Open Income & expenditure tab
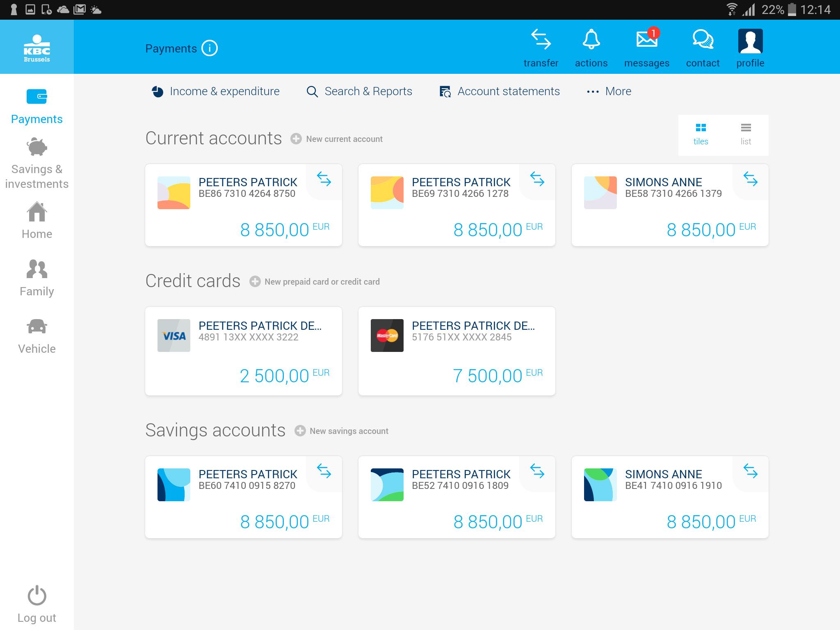Screen dimensions: 840x630 point(216,91)
